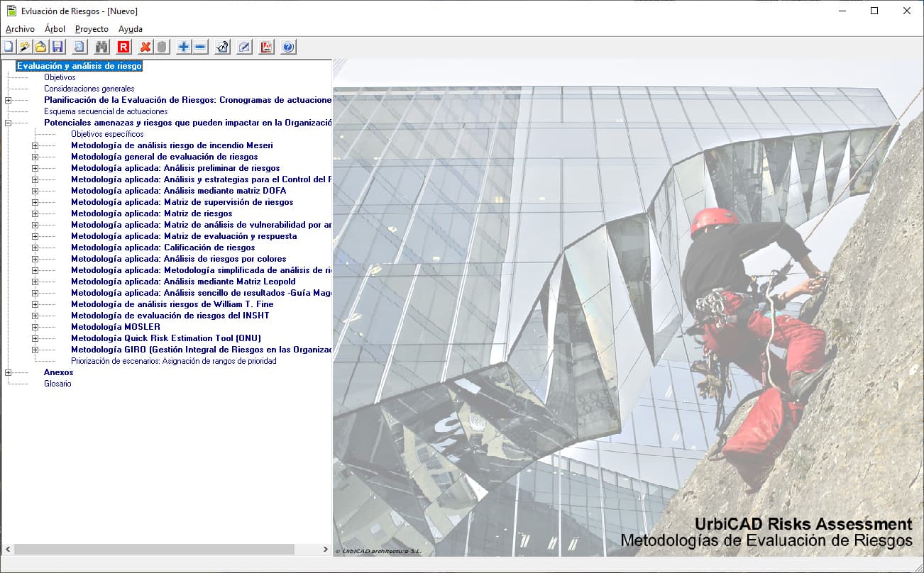924x573 pixels.
Task: Open the Árbol menu
Action: click(x=55, y=29)
